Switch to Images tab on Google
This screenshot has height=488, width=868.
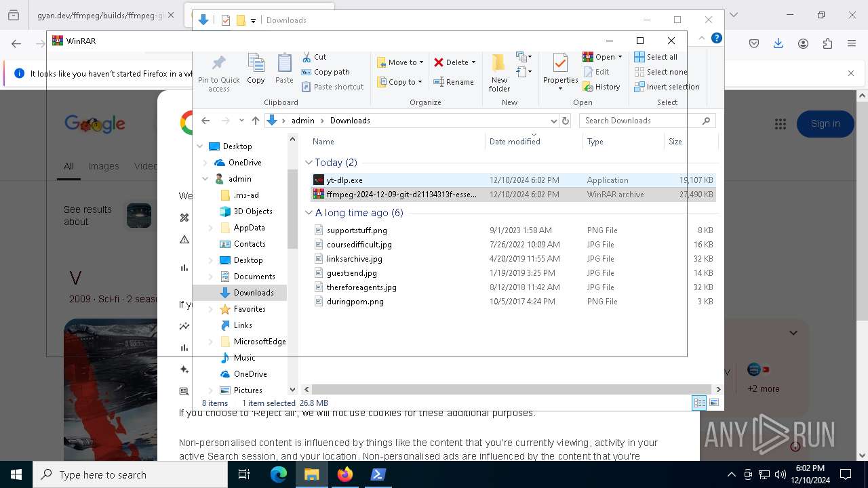coord(104,166)
